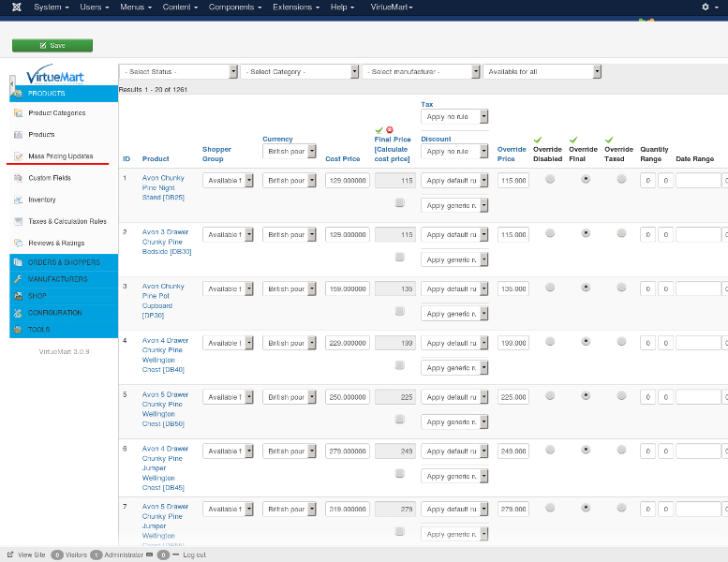Viewport: 728px width, 562px height.
Task: Select Override Disabled for product row 1
Action: 550,179
